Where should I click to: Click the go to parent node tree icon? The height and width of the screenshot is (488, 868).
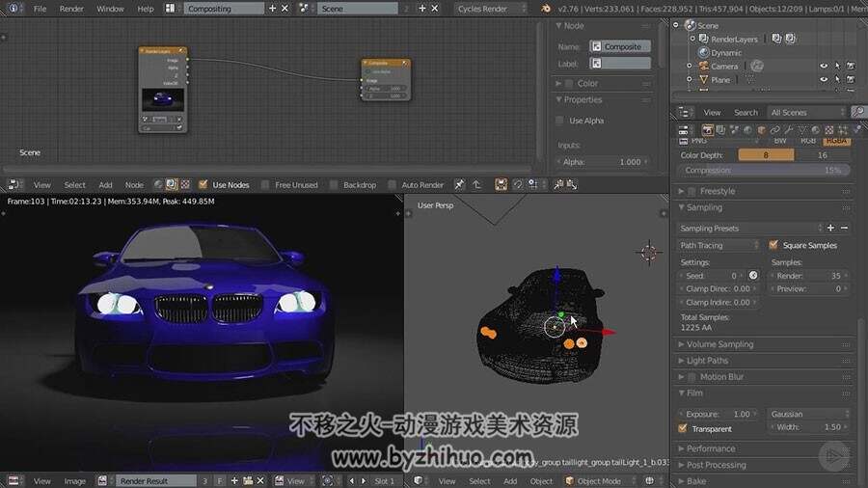476,185
